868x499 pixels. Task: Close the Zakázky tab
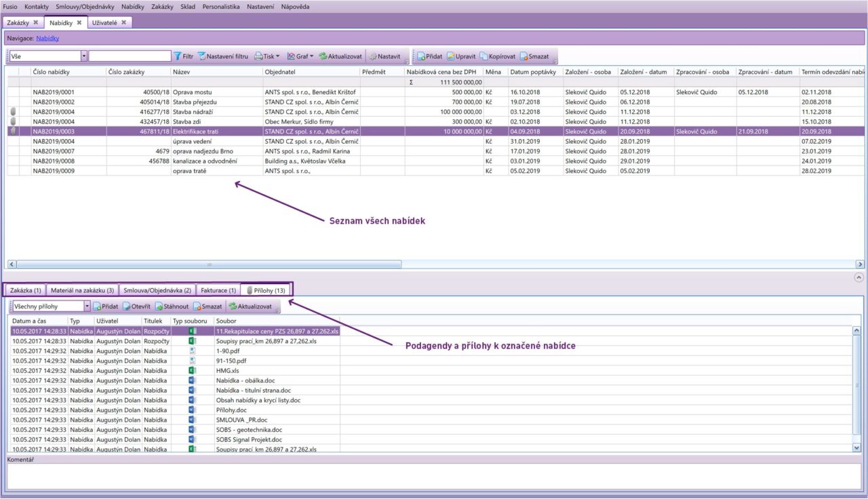(x=36, y=22)
